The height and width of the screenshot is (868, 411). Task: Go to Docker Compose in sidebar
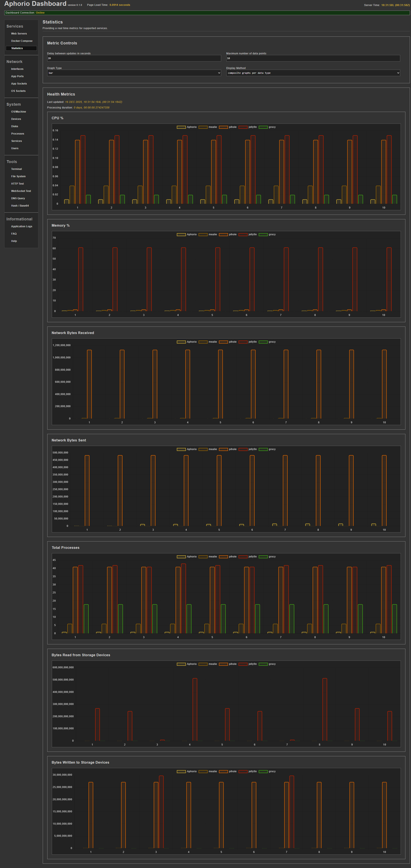coord(22,41)
